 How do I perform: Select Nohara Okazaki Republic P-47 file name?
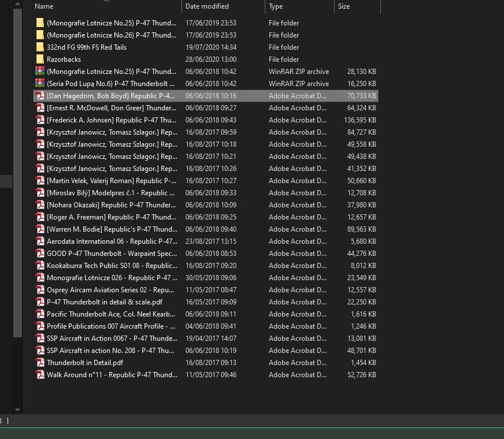click(111, 205)
